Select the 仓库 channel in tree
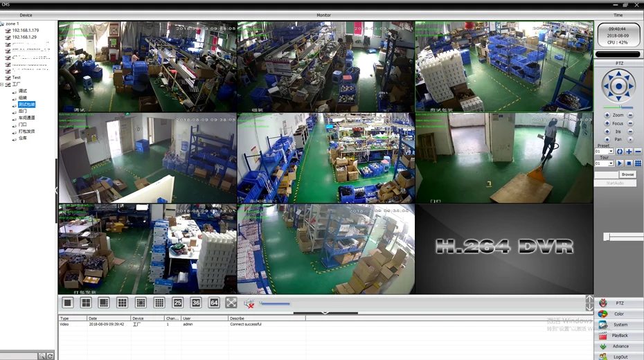Screen dimensions: 644x360 click(23, 138)
